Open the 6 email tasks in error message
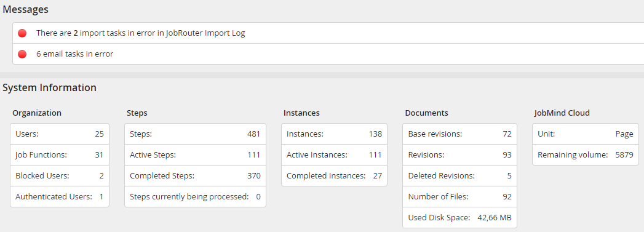The height and width of the screenshot is (232, 644). pos(328,54)
